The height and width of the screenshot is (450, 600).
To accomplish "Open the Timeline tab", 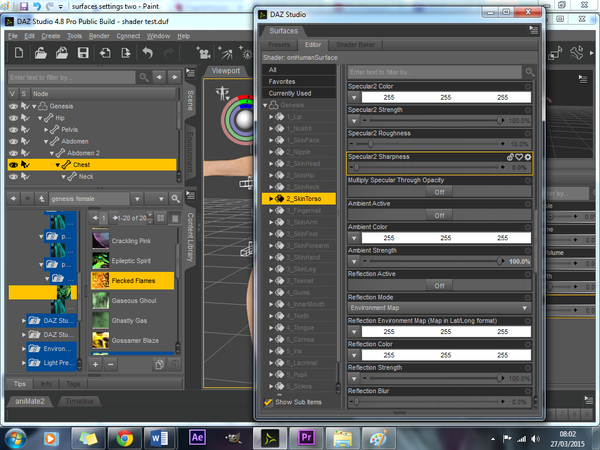I will click(79, 401).
